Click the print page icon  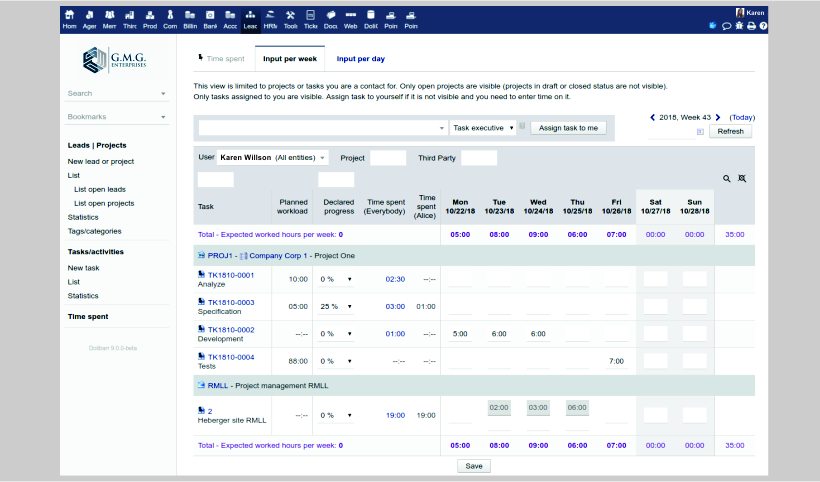coord(751,25)
